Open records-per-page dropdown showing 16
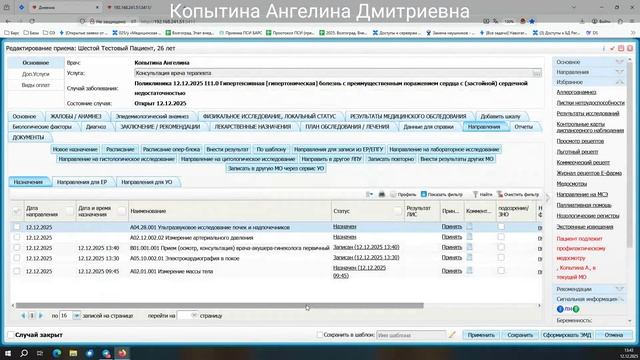This screenshot has height=360, width=640. point(76,316)
